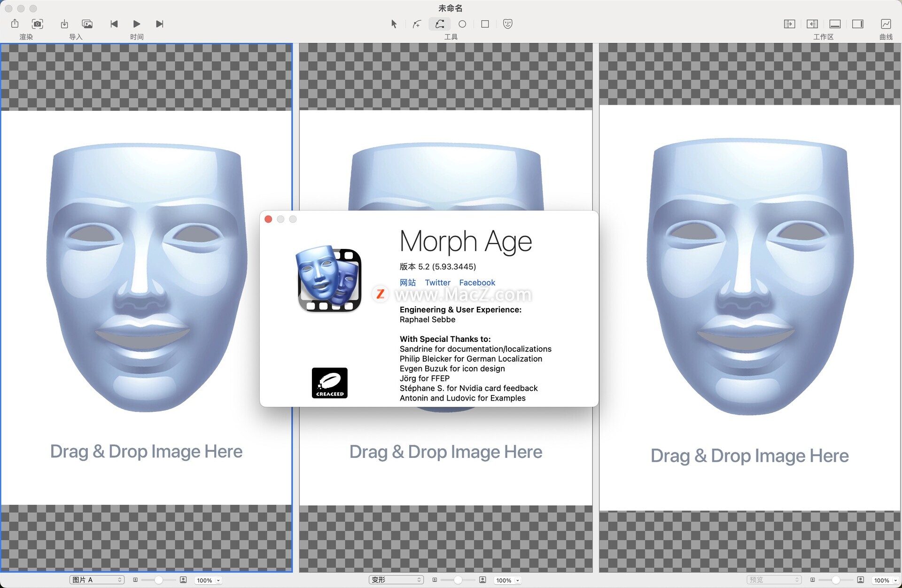Click the 渲染 toolbar group label
Viewport: 902px width, 588px height.
(26, 37)
